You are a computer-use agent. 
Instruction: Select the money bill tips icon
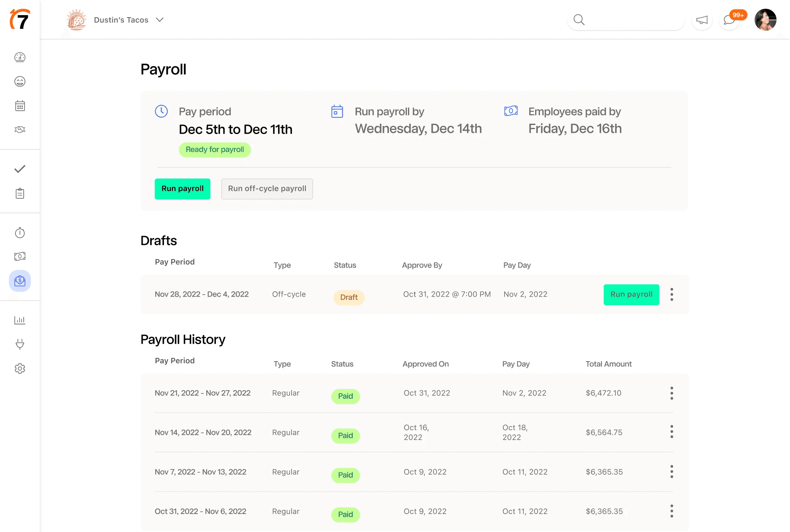click(x=20, y=256)
